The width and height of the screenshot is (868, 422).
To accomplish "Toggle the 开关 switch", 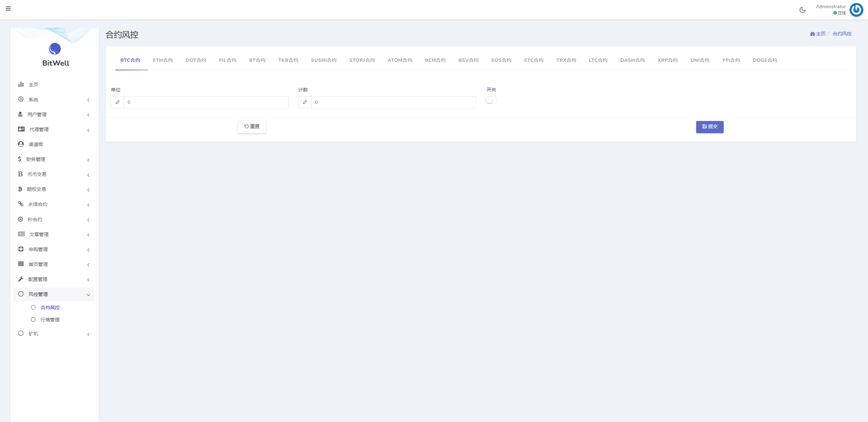I will (491, 100).
